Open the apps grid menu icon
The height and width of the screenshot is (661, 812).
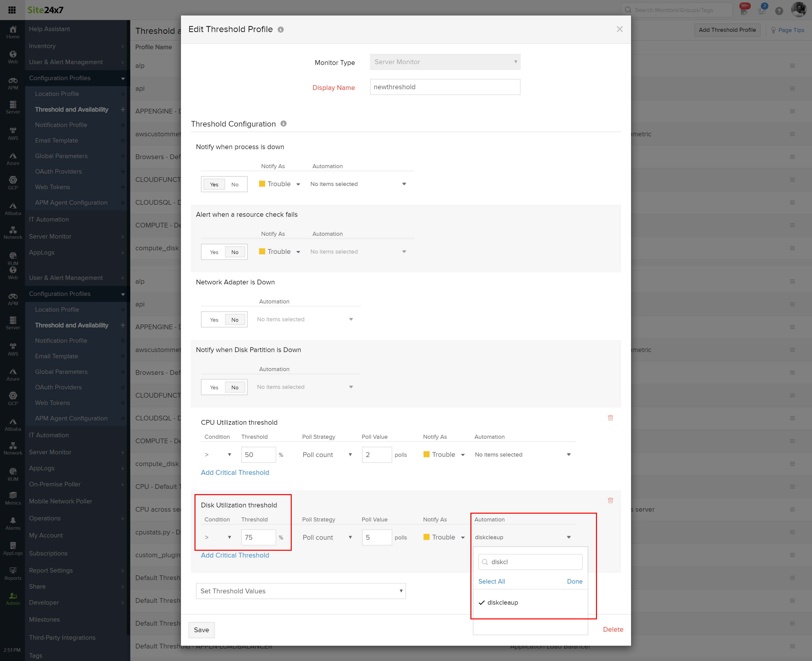(x=12, y=10)
